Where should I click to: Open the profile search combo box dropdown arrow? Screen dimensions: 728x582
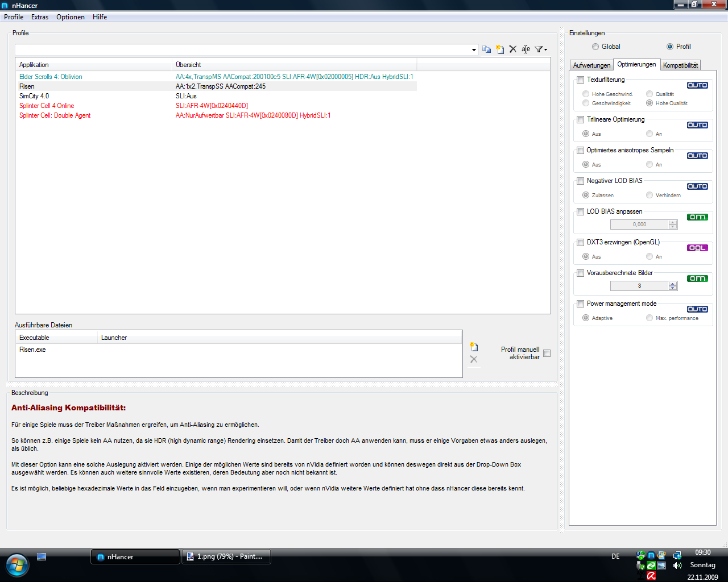click(474, 50)
